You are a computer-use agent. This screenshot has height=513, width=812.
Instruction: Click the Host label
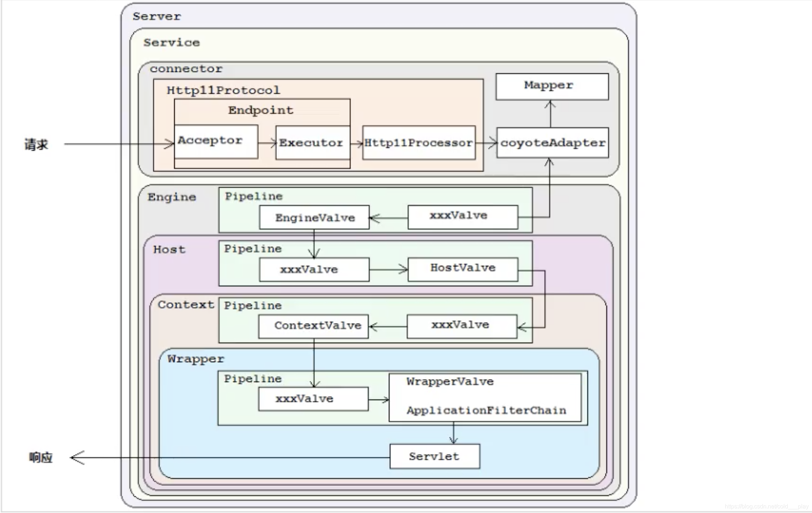(x=169, y=250)
